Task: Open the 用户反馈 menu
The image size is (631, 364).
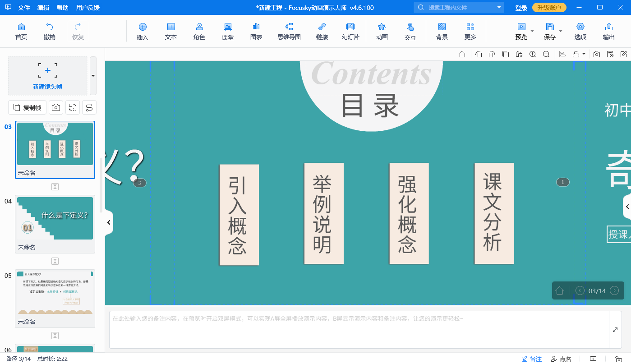Action: coord(88,8)
